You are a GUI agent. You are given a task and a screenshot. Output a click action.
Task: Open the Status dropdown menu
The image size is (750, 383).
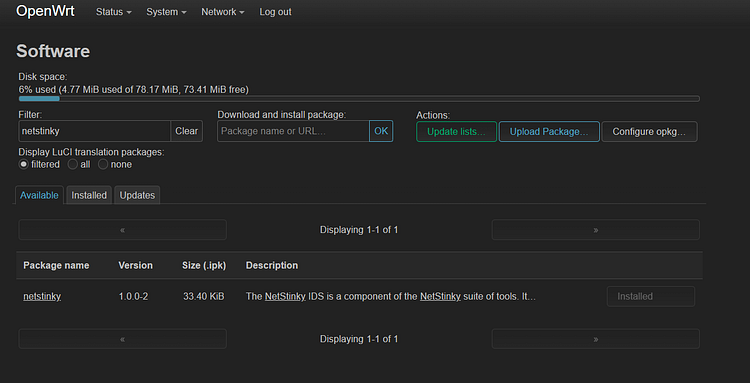point(113,12)
